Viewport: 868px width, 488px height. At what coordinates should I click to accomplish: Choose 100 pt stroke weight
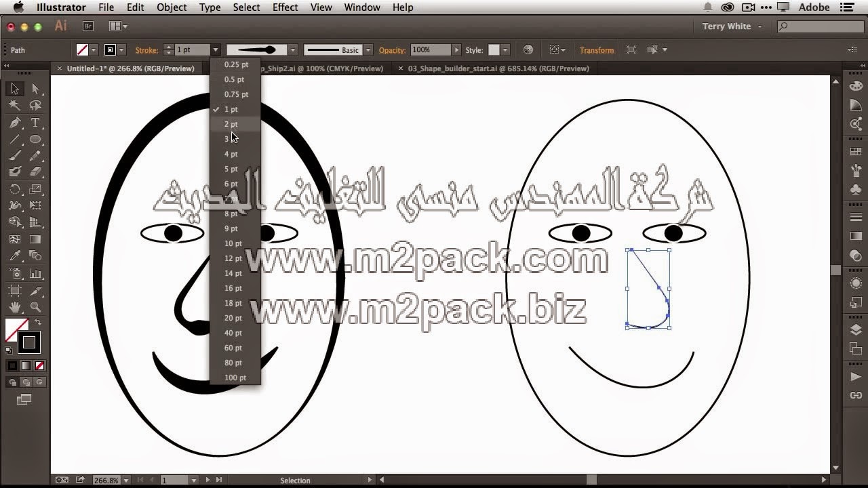click(x=235, y=378)
